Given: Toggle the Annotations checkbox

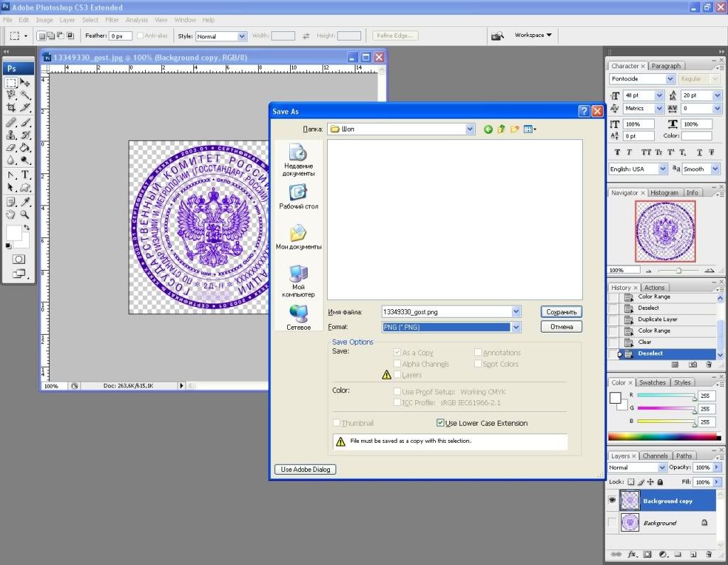Looking at the screenshot, I should [478, 353].
